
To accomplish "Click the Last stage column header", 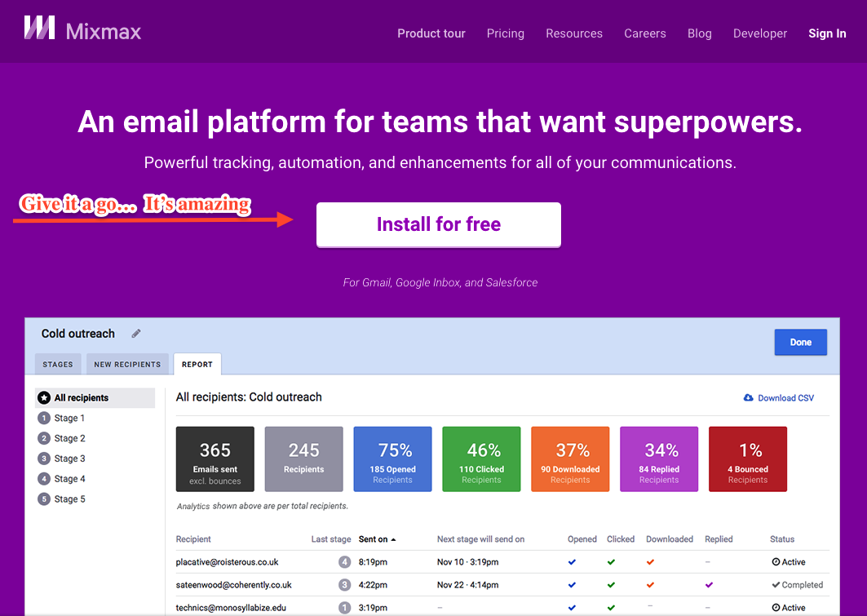I will [x=330, y=539].
